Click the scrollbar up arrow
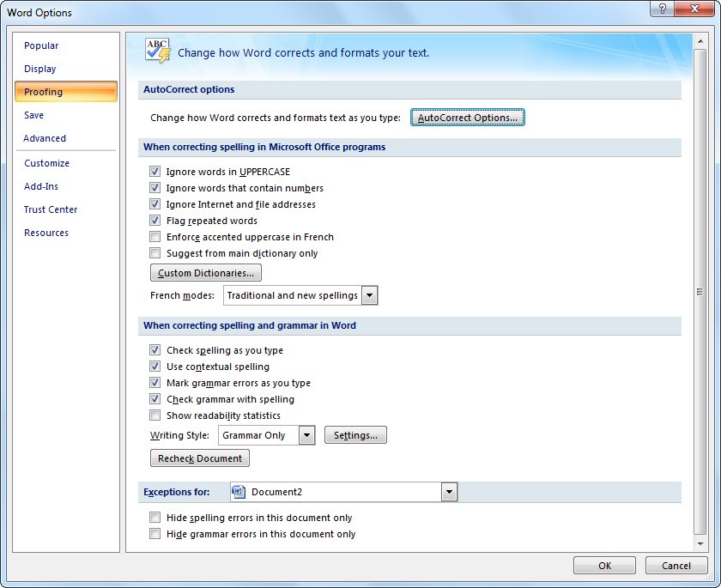 [x=700, y=41]
